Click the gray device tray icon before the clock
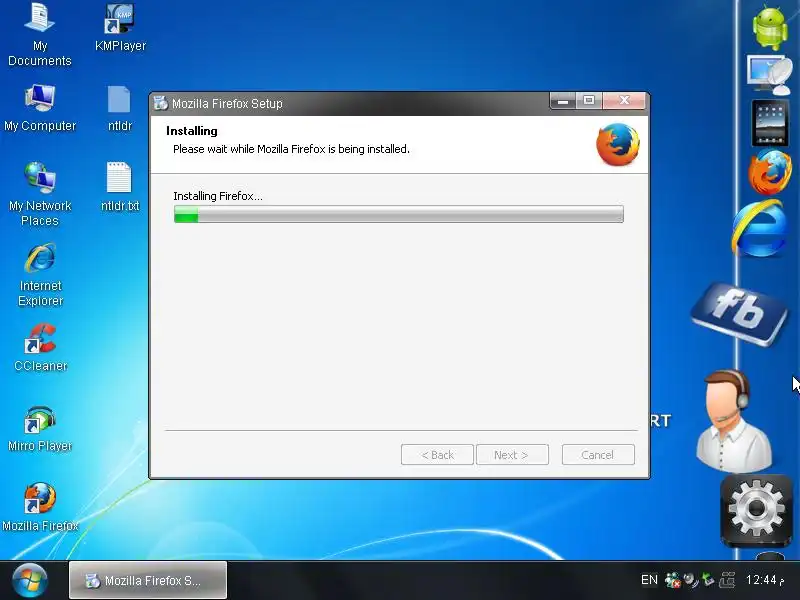This screenshot has width=800, height=600. click(727, 580)
